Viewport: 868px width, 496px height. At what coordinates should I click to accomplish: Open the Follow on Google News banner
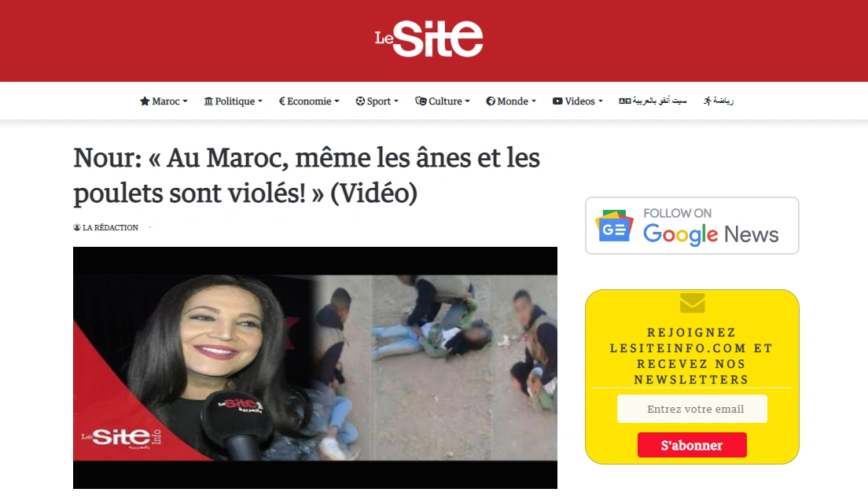[692, 226]
